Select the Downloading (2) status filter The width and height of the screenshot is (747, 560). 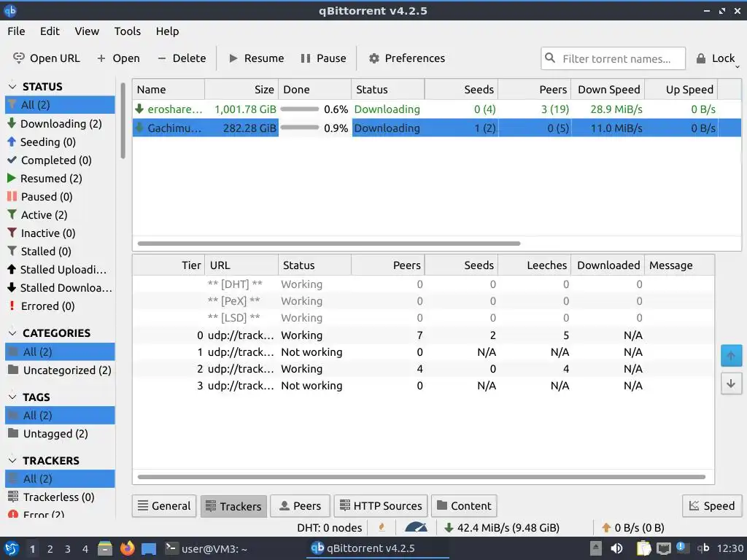pos(60,123)
